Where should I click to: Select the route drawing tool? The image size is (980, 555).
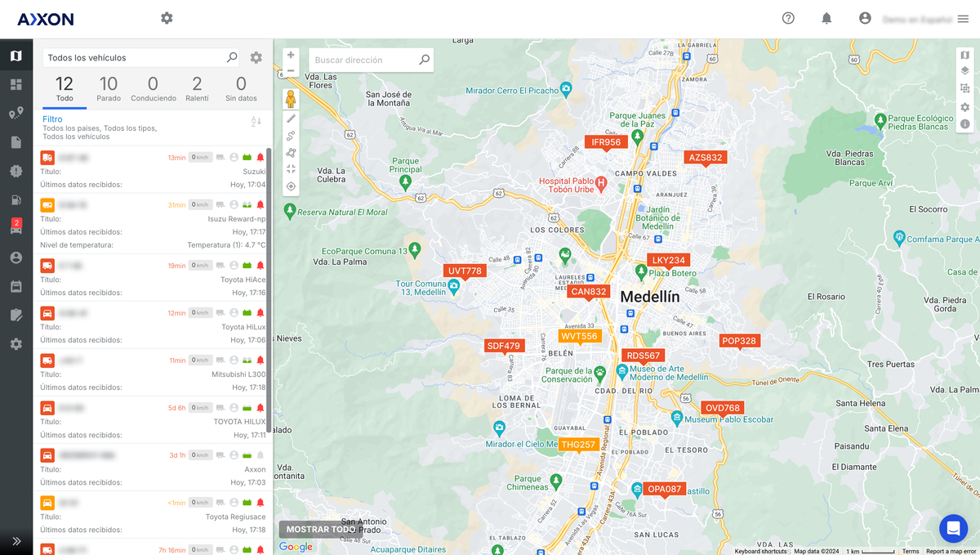click(x=291, y=135)
